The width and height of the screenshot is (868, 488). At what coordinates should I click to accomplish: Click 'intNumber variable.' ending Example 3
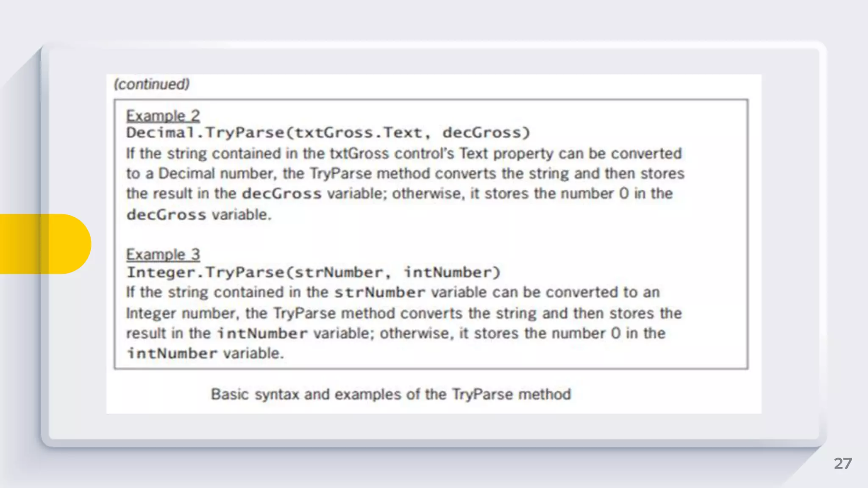[205, 353]
